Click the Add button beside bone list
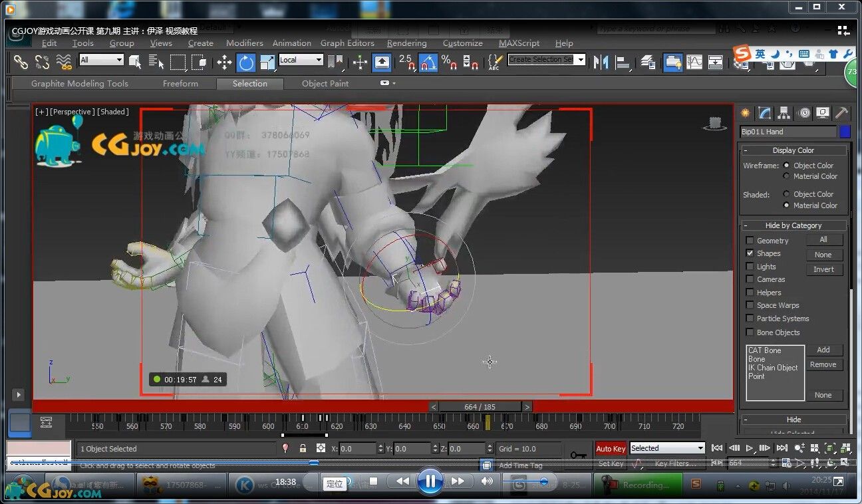The height and width of the screenshot is (504, 862). click(823, 350)
